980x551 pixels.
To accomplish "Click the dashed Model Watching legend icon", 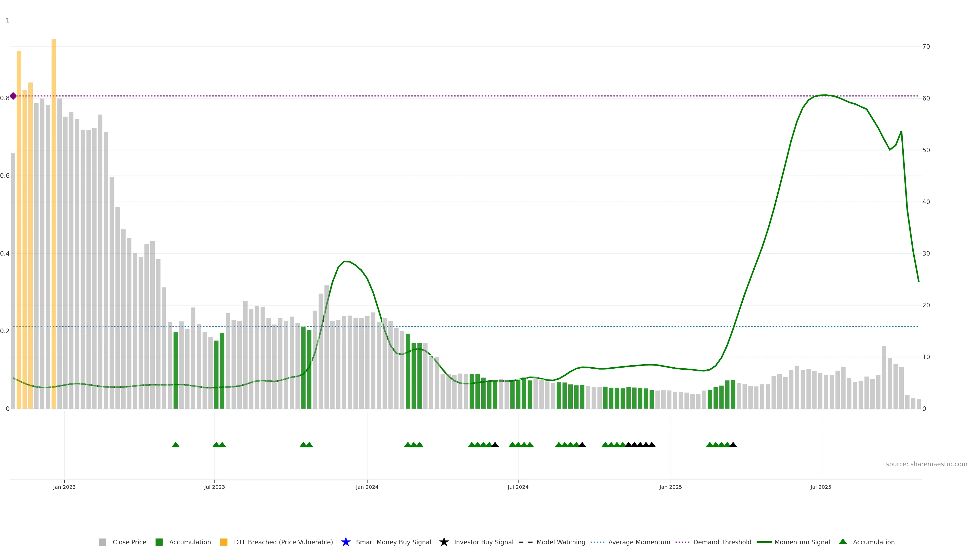I will (525, 542).
